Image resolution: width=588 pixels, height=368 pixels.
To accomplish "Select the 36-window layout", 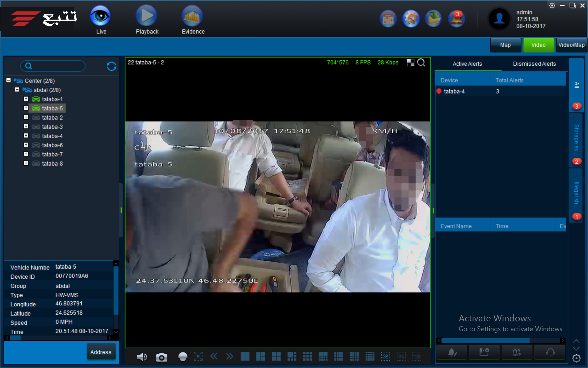I will (x=385, y=356).
